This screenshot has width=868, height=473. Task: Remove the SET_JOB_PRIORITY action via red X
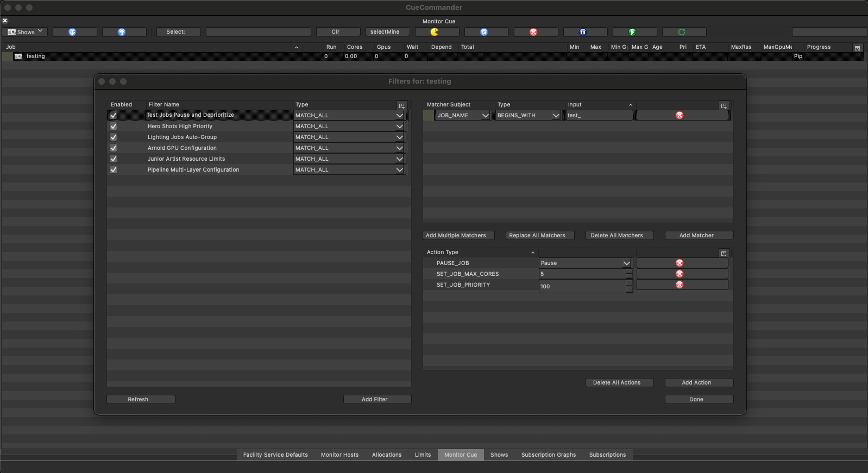pyautogui.click(x=680, y=285)
